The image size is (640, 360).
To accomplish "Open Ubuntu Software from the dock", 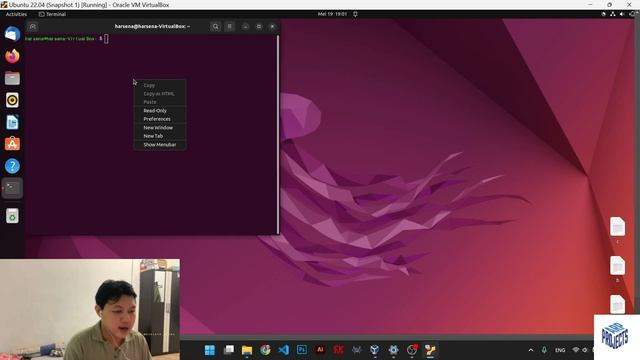I will [x=12, y=144].
